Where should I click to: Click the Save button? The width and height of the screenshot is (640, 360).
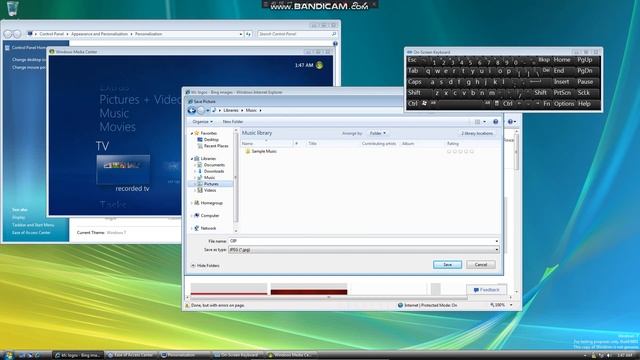[x=447, y=264]
